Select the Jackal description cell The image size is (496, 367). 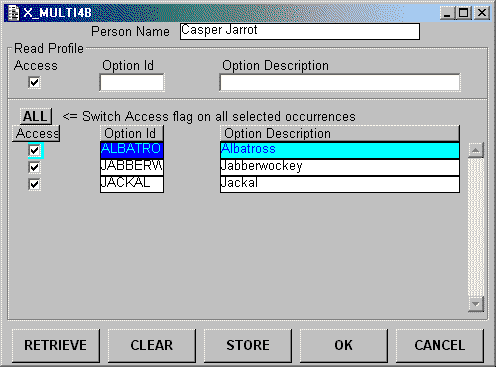tap(340, 184)
